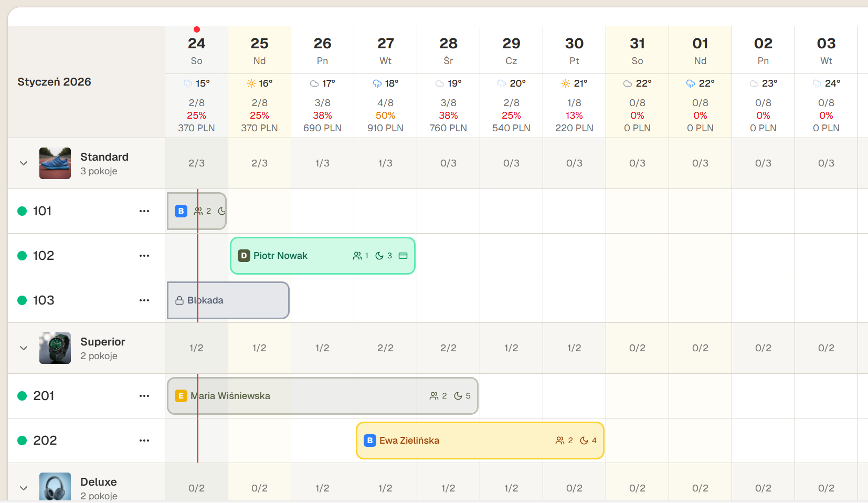Open the three-dot menu for room 103
868x503 pixels.
click(144, 300)
